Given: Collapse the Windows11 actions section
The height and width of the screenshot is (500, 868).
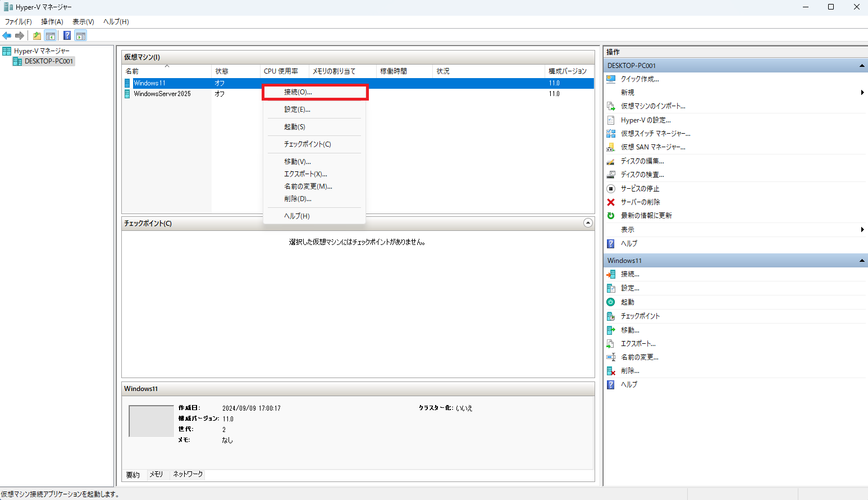Looking at the screenshot, I should tap(862, 261).
